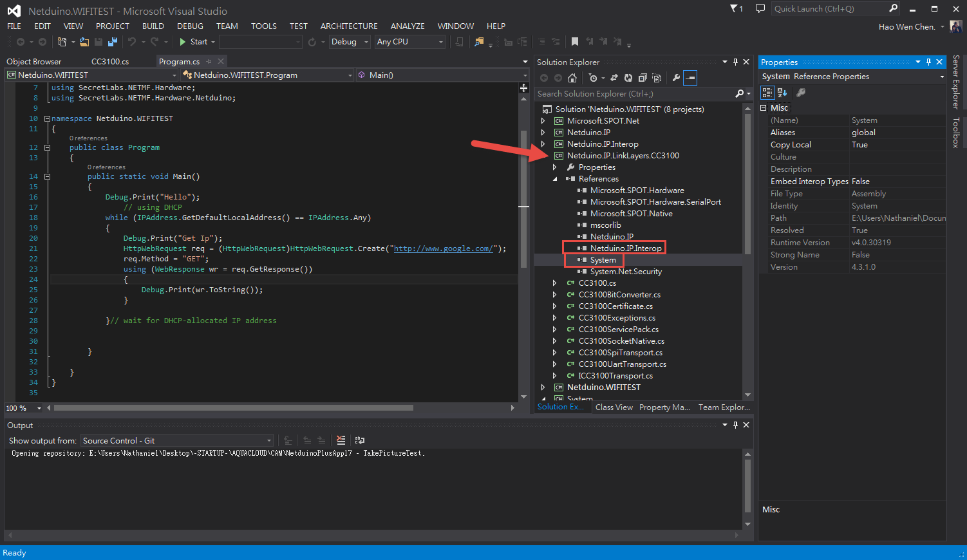This screenshot has width=967, height=560.
Task: Click the Quick Launch input field
Action: [829, 8]
